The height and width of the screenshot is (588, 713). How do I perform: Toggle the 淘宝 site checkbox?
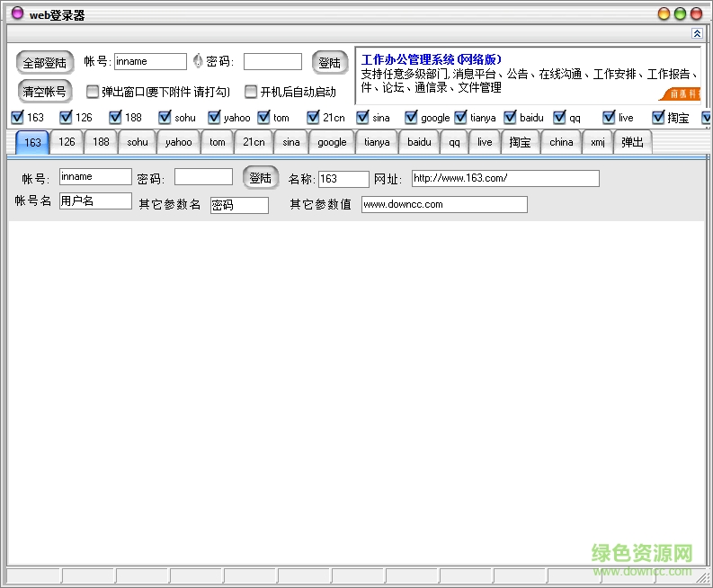coord(658,117)
